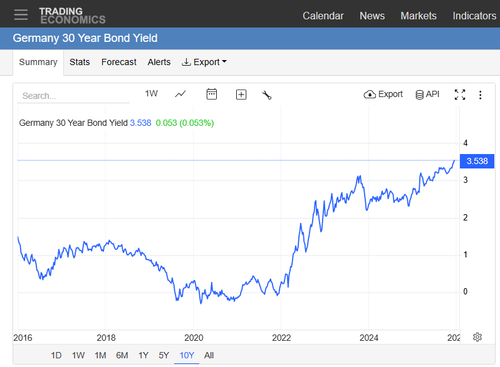Open chart settings gear icon
The image size is (500, 367).
click(x=477, y=337)
